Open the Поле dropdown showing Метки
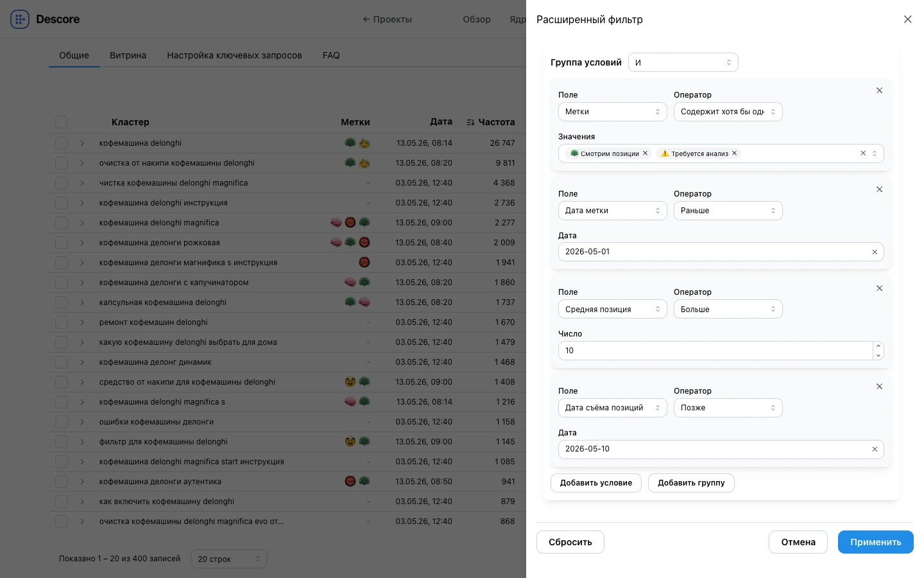Image resolution: width=924 pixels, height=578 pixels. [x=613, y=112]
